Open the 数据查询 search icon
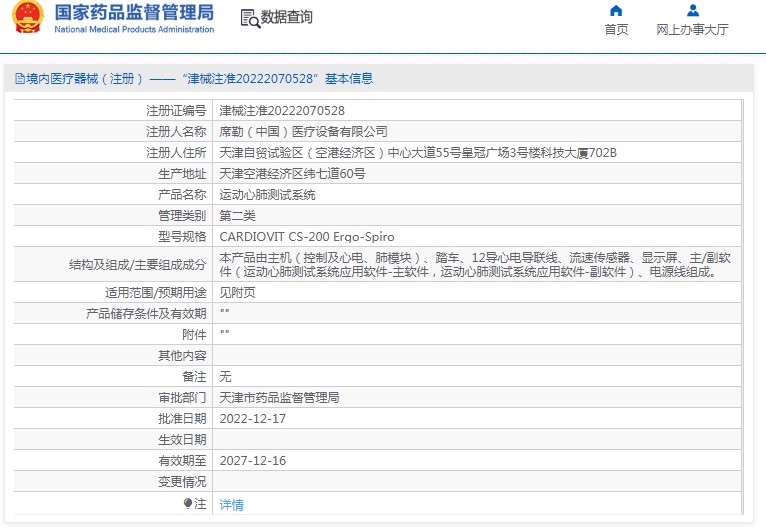Viewport: 766px width, 528px height. 250,19
